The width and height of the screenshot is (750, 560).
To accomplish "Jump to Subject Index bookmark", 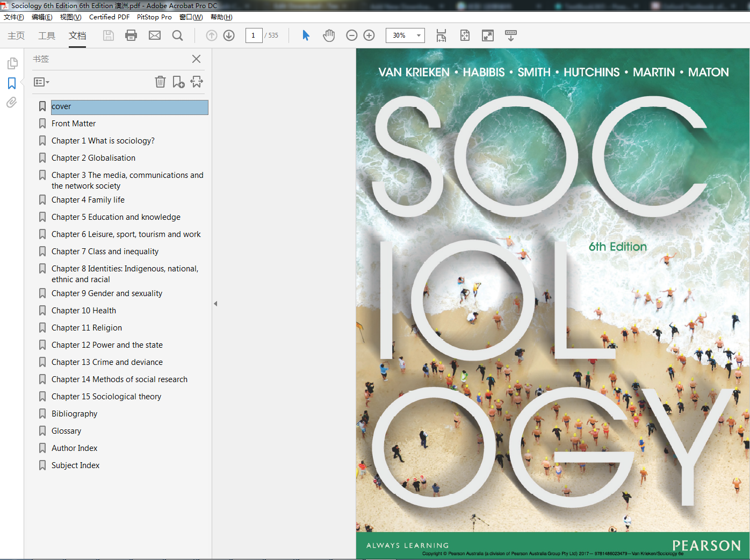I will (x=76, y=465).
